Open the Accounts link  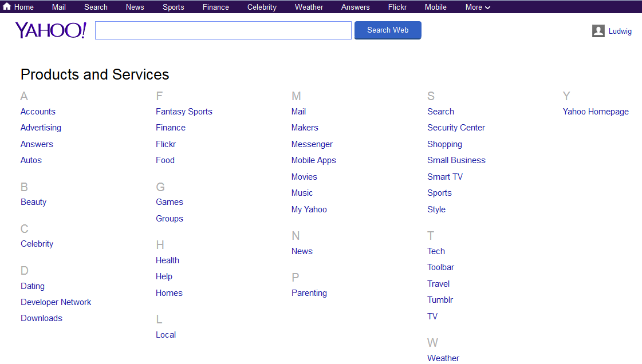tap(38, 111)
